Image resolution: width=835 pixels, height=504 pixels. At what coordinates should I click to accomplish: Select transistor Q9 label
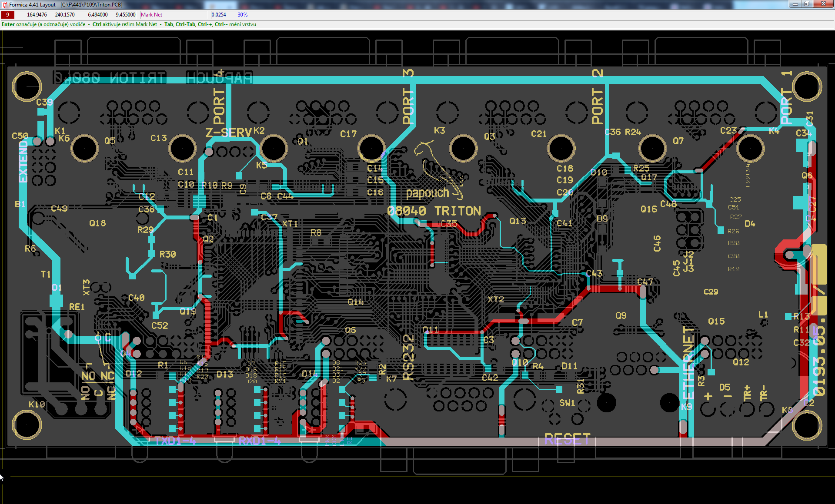(621, 315)
